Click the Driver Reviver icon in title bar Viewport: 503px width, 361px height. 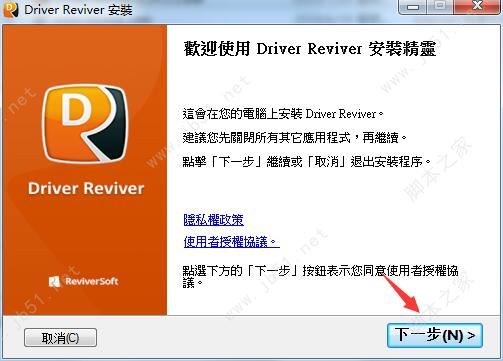click(x=10, y=10)
